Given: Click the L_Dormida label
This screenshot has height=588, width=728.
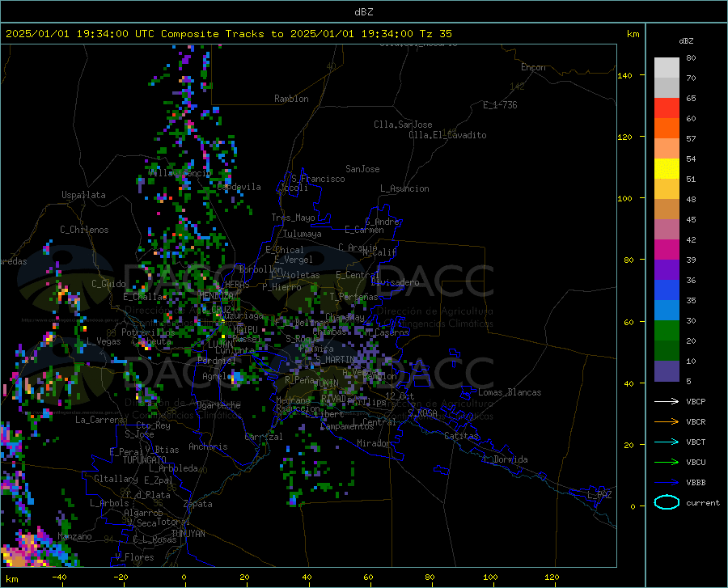Looking at the screenshot, I should 505,459.
